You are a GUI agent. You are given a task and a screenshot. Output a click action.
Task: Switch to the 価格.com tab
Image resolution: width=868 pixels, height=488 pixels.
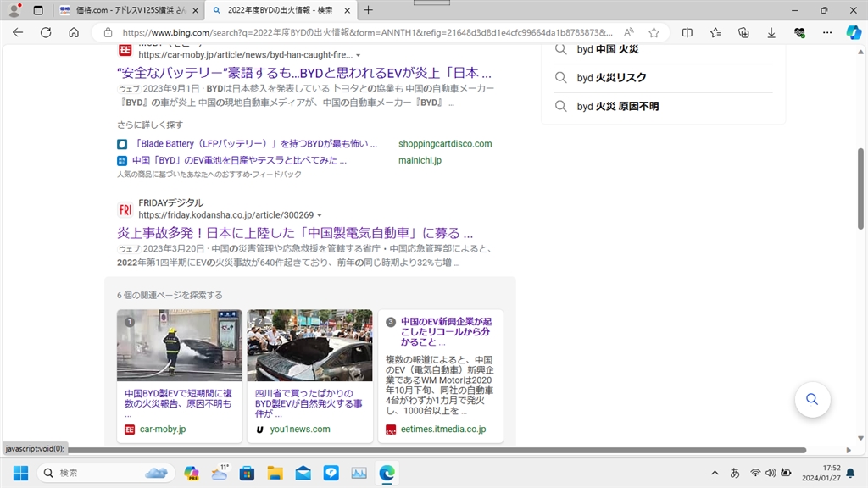tap(129, 10)
